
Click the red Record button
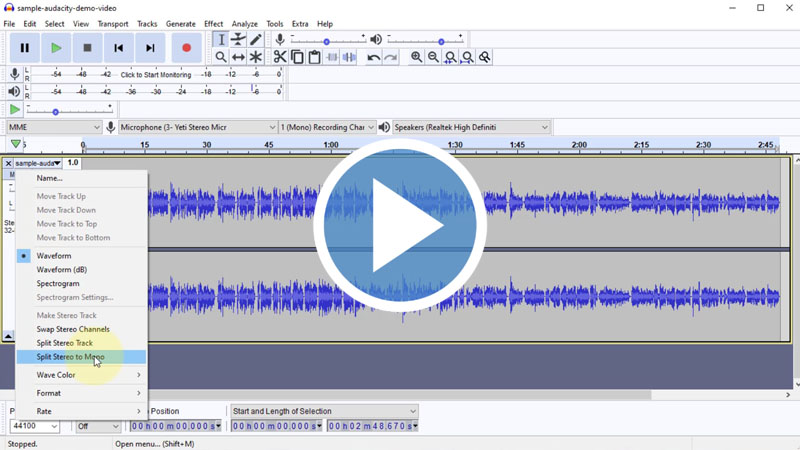pos(186,47)
